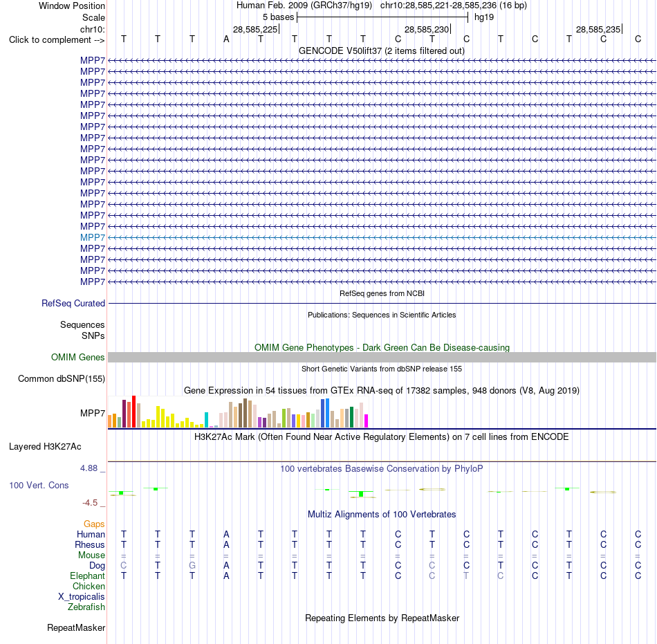Viewport: 657px width, 644px height.
Task: Click position 'chr10:28,585,221-28,585,236 (16 bp)'
Action: click(x=454, y=6)
